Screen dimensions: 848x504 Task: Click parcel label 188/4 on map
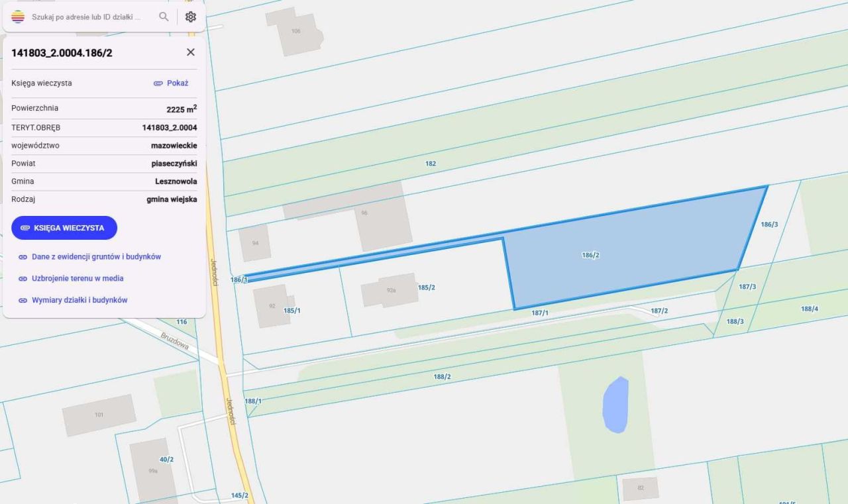810,309
